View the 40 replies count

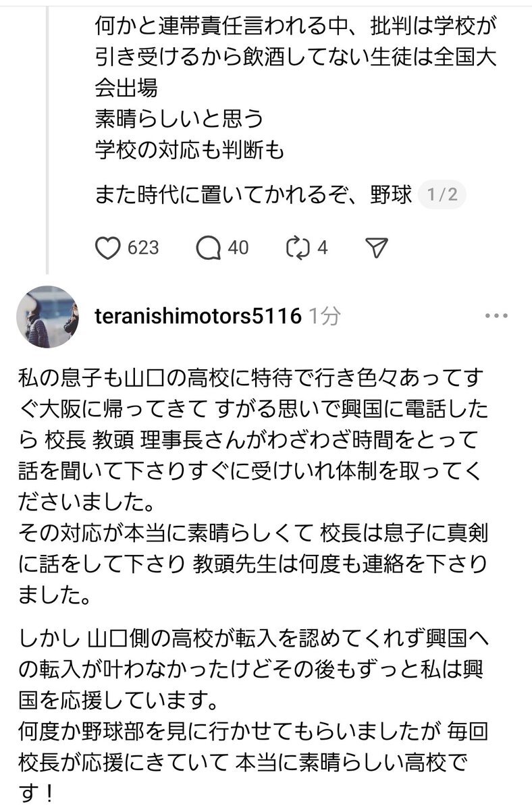click(238, 248)
